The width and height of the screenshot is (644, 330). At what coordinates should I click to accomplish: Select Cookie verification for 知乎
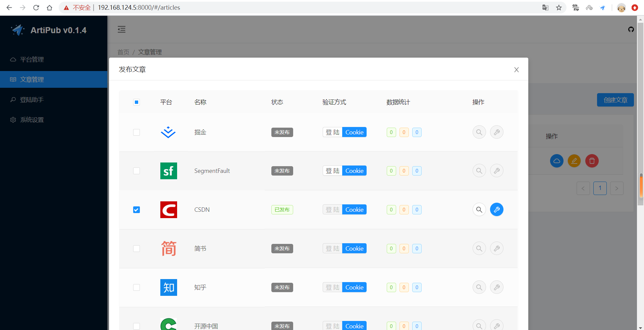(x=355, y=287)
